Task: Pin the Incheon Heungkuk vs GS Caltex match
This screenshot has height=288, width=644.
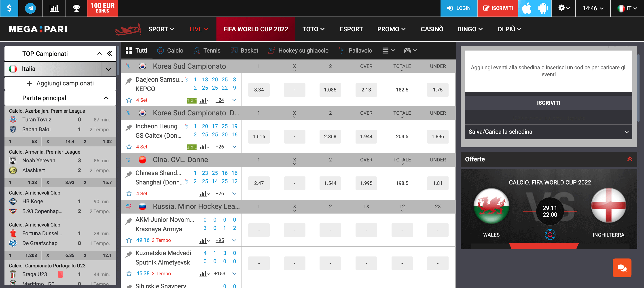Action: [x=129, y=127]
